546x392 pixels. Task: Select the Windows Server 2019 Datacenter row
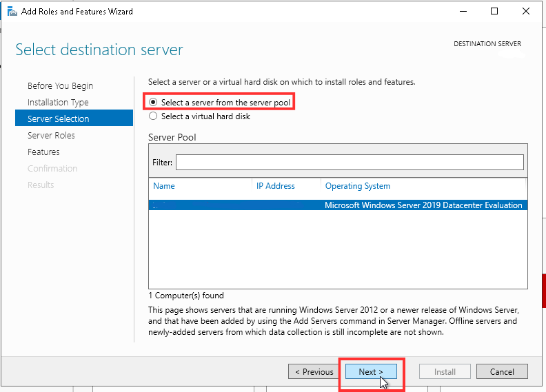(x=338, y=205)
